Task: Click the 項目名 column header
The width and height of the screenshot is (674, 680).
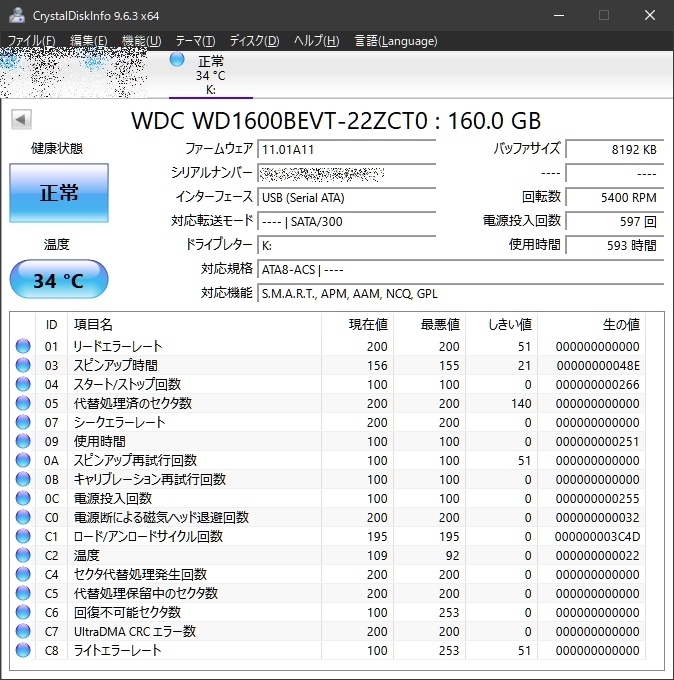Action: 194,324
